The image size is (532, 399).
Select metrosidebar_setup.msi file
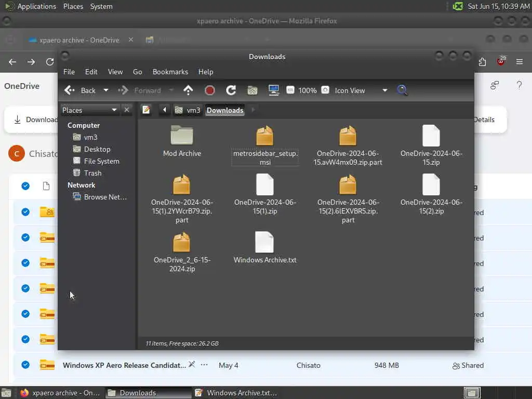coord(265,145)
